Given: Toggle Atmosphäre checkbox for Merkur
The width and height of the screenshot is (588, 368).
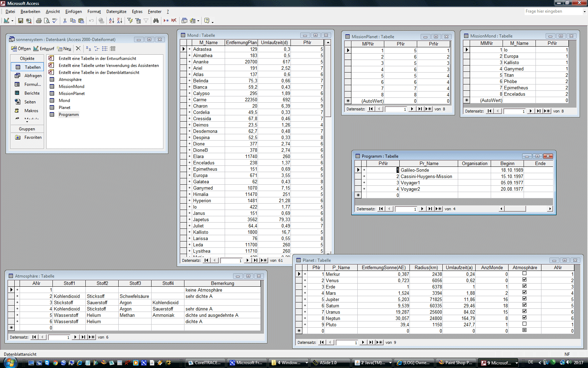Looking at the screenshot, I should point(524,273).
